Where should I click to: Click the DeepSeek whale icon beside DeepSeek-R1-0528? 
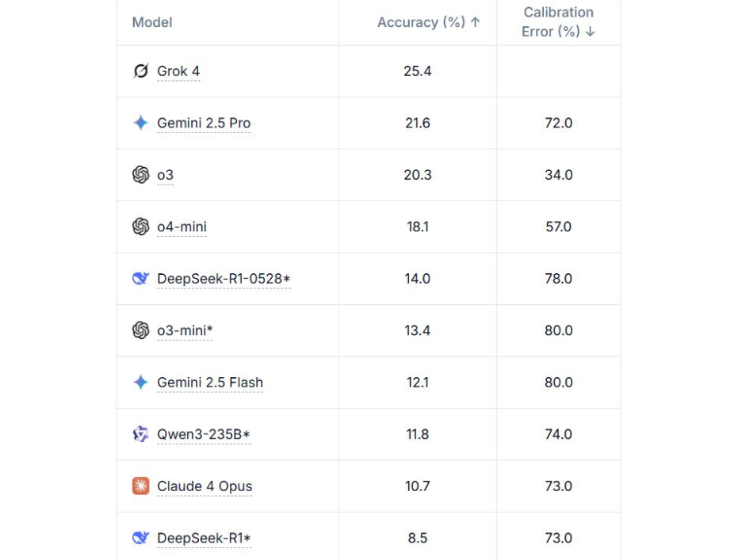140,278
